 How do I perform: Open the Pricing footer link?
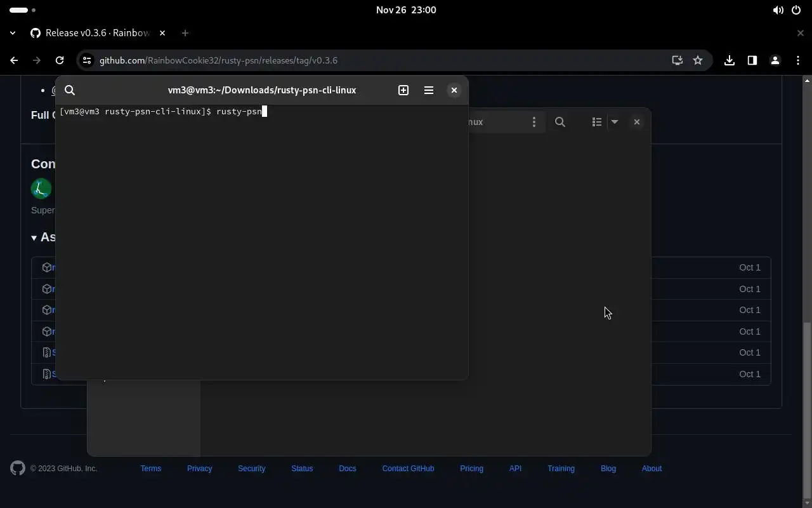pos(471,469)
